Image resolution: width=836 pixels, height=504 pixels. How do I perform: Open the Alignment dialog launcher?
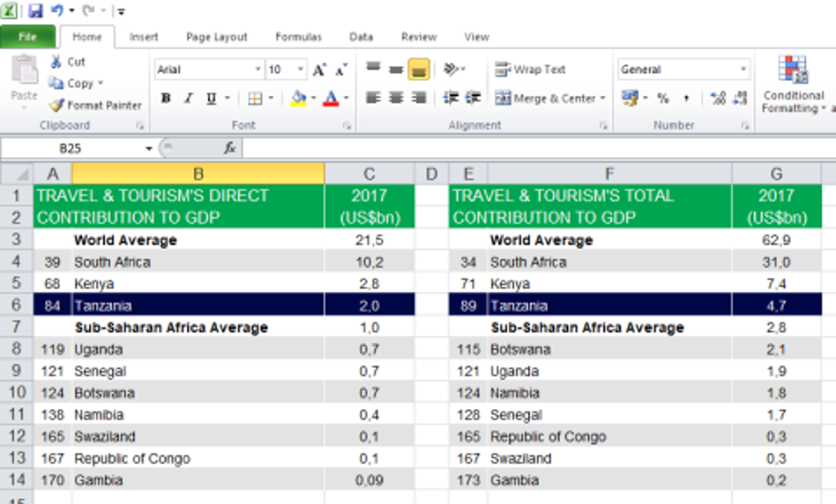(x=603, y=126)
